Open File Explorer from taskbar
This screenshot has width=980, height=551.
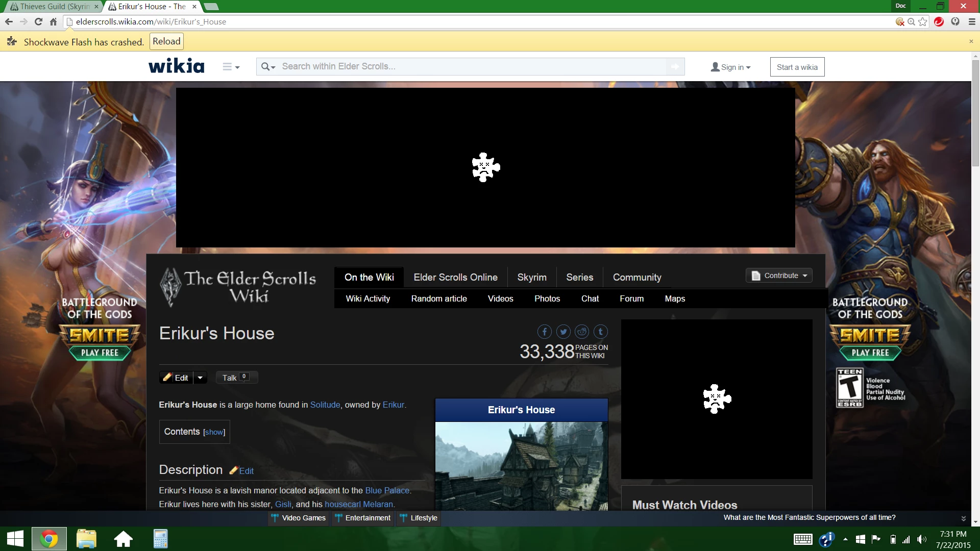[x=86, y=539]
